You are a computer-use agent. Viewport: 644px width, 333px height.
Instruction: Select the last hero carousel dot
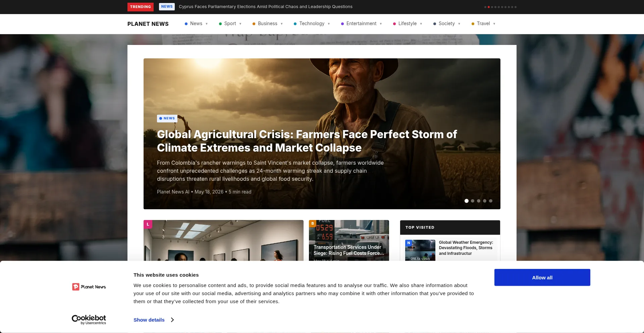click(491, 201)
